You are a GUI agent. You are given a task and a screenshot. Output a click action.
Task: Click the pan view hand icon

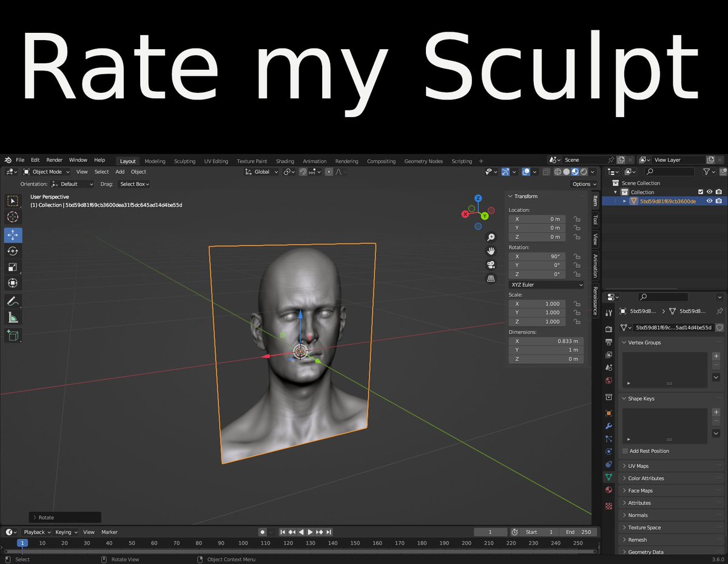click(491, 251)
